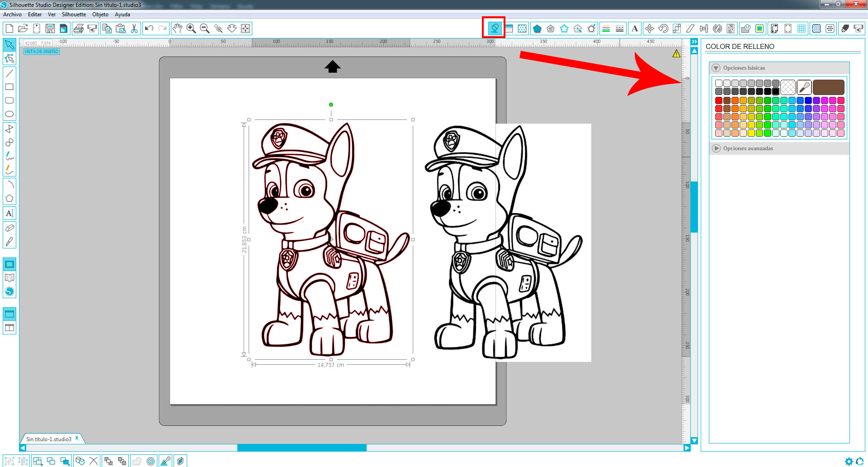Click the Bring to Front icon
This screenshot has height=467, width=868.
[108, 461]
